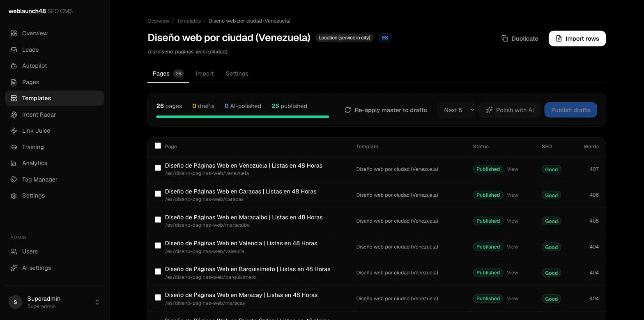This screenshot has width=644, height=320.
Task: Click the Re-apply master refresh icon
Action: (348, 110)
